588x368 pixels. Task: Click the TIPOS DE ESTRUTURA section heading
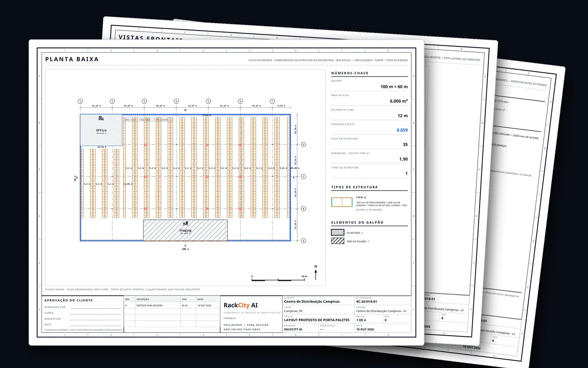pyautogui.click(x=355, y=187)
